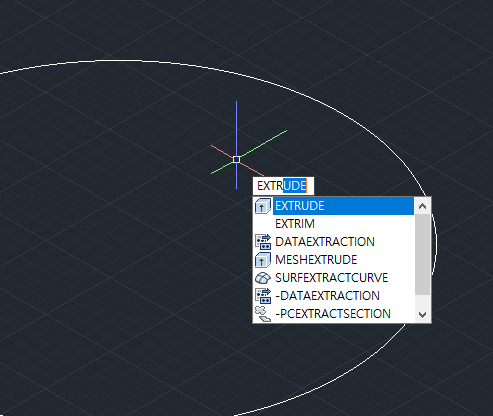Pick MESHEXTRUDE from the suggestion list
Viewport: 493px width, 416px height.
(334, 260)
